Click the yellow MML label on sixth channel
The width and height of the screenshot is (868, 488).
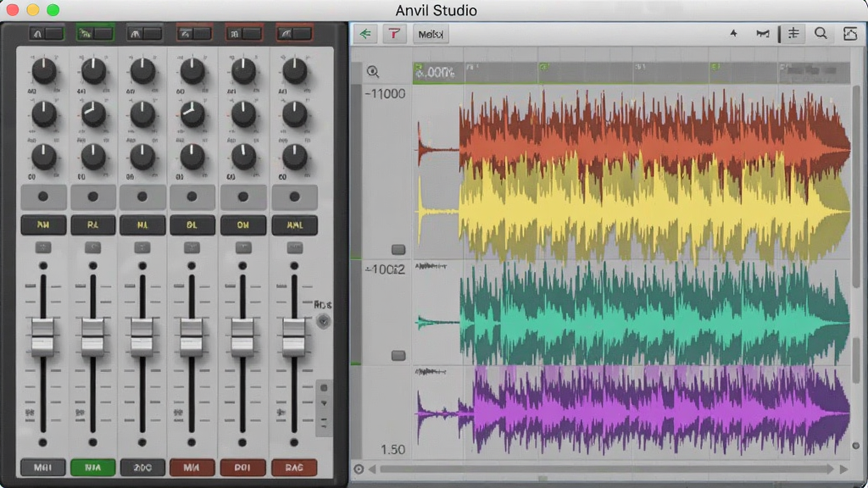(294, 225)
